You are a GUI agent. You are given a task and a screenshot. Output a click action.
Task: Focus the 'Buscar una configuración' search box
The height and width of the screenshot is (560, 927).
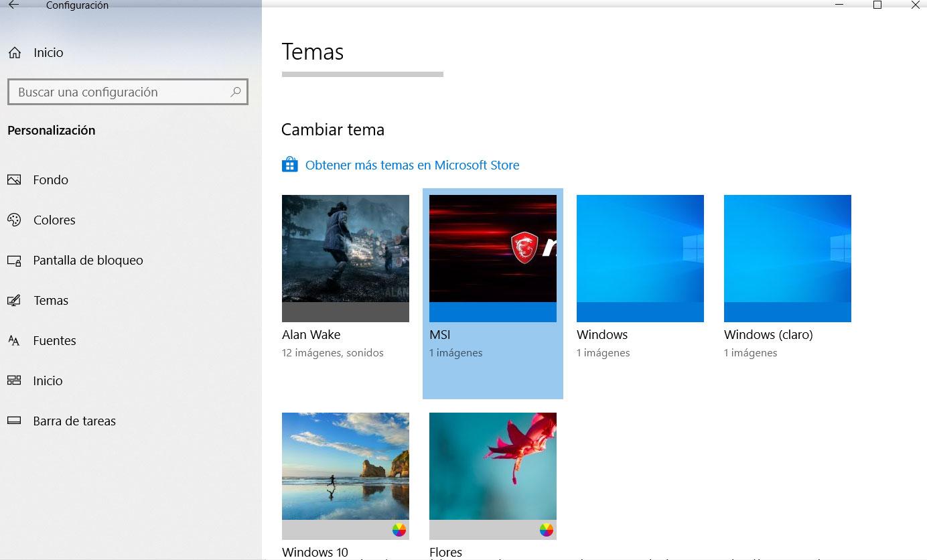point(127,92)
